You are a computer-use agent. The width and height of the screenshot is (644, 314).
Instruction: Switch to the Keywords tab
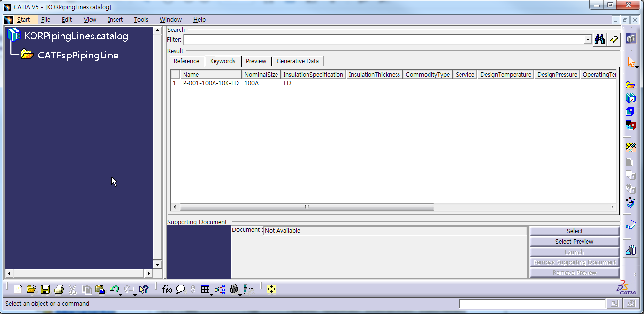[222, 61]
